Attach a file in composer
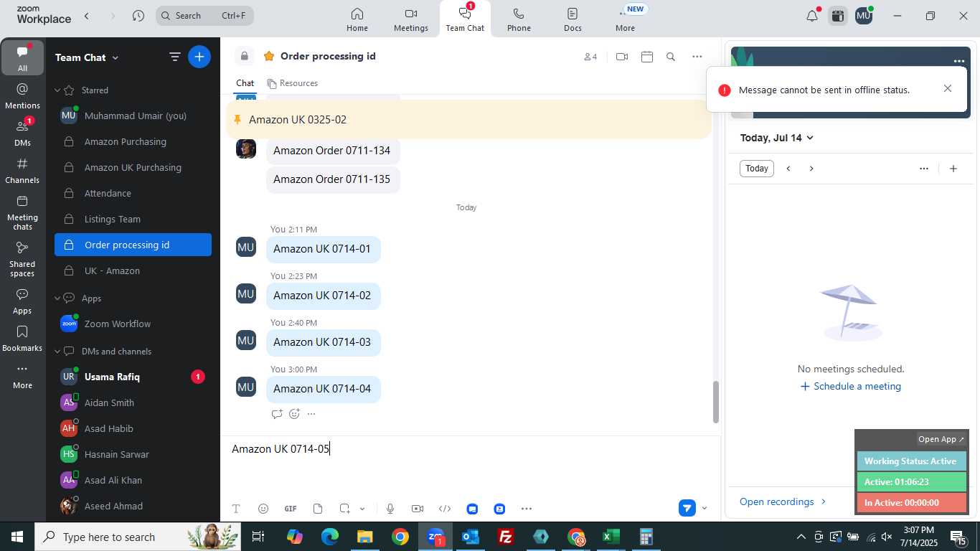This screenshot has width=980, height=551. pos(318,509)
